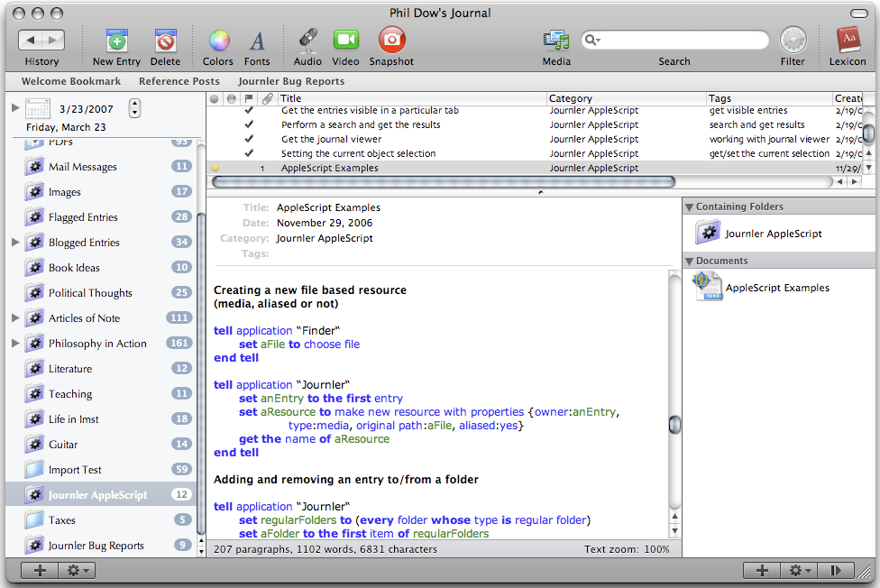Viewport: 880px width, 588px height.
Task: Select the Images smart folder
Action: pyautogui.click(x=101, y=191)
